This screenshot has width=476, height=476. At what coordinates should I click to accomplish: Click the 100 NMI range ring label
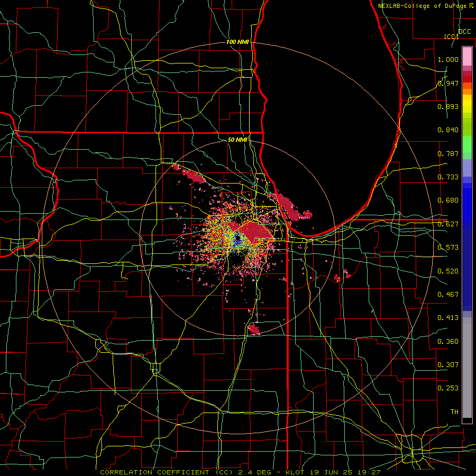coord(237,42)
